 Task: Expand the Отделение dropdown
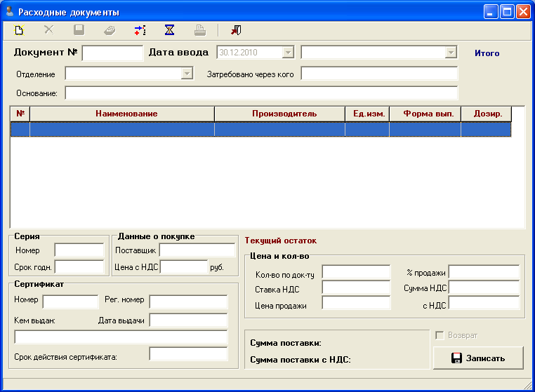[187, 74]
